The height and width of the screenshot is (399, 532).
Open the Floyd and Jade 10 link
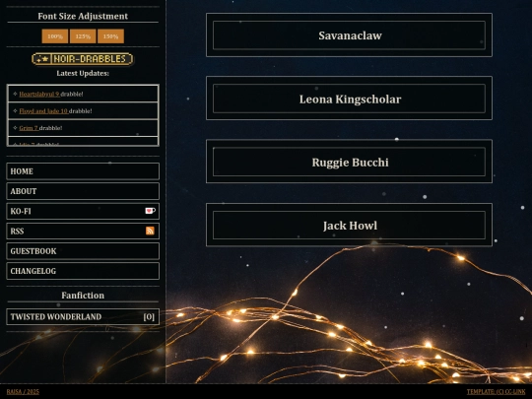click(43, 111)
